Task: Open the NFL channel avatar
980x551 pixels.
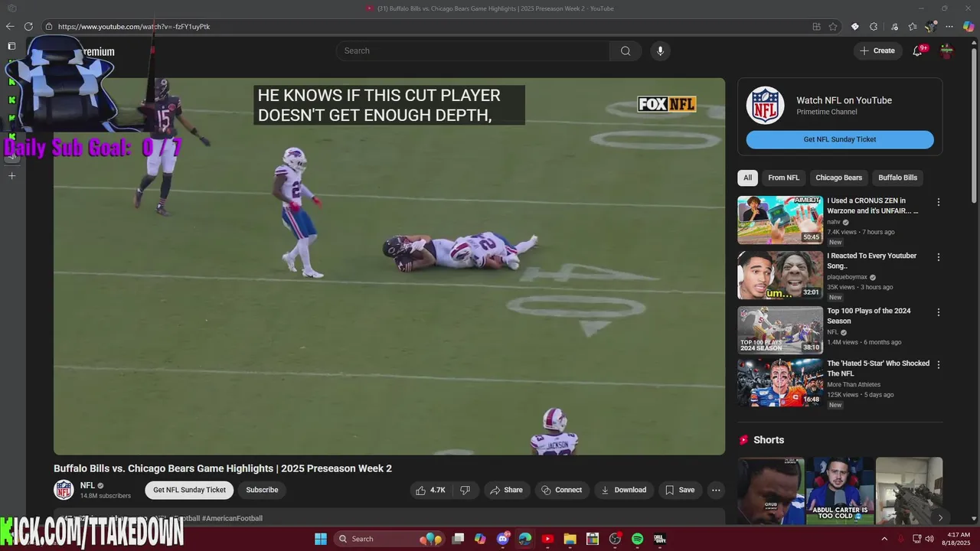Action: 64,490
